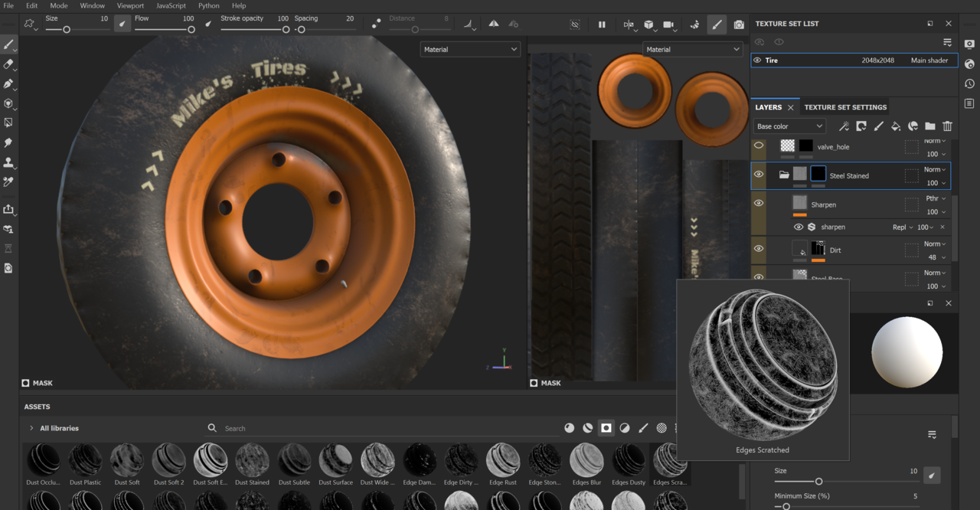Expand the All libraries tree

31,428
